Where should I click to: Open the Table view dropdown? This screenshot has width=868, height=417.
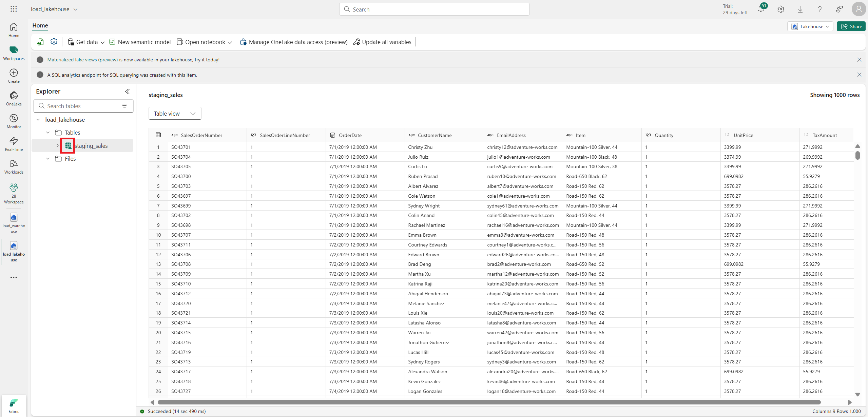point(175,113)
